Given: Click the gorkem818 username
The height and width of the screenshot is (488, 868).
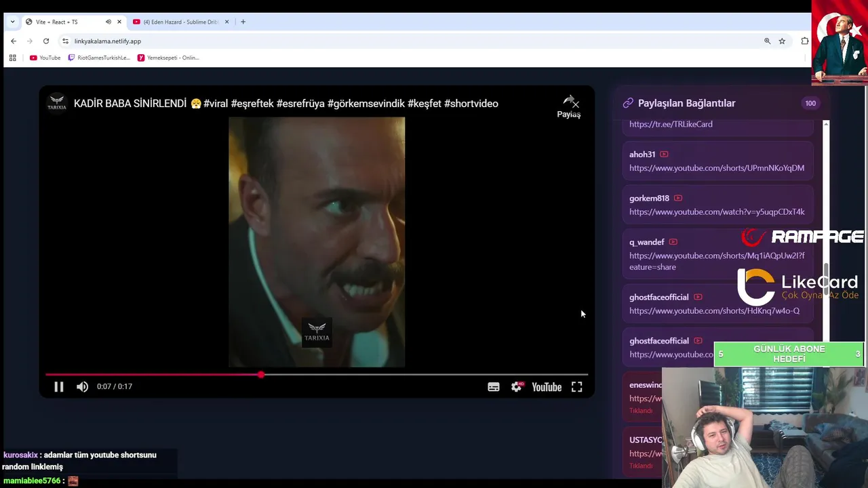Looking at the screenshot, I should (649, 199).
